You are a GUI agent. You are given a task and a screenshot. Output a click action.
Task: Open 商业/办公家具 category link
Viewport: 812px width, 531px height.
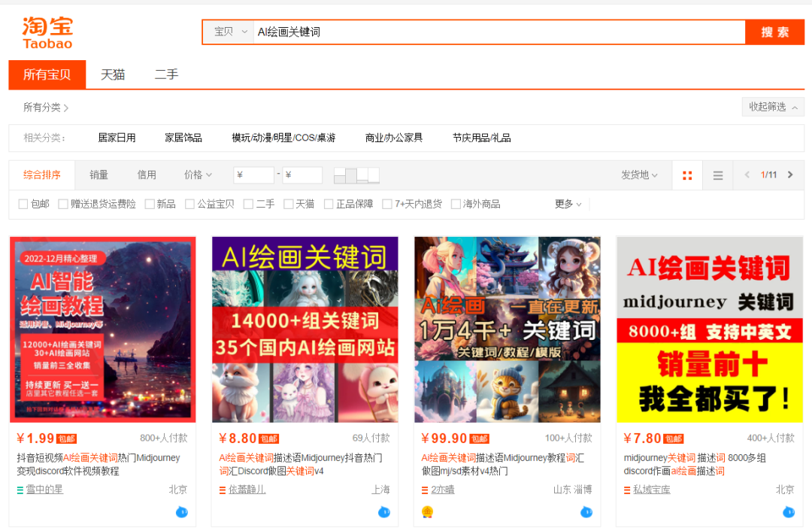pyautogui.click(x=393, y=138)
